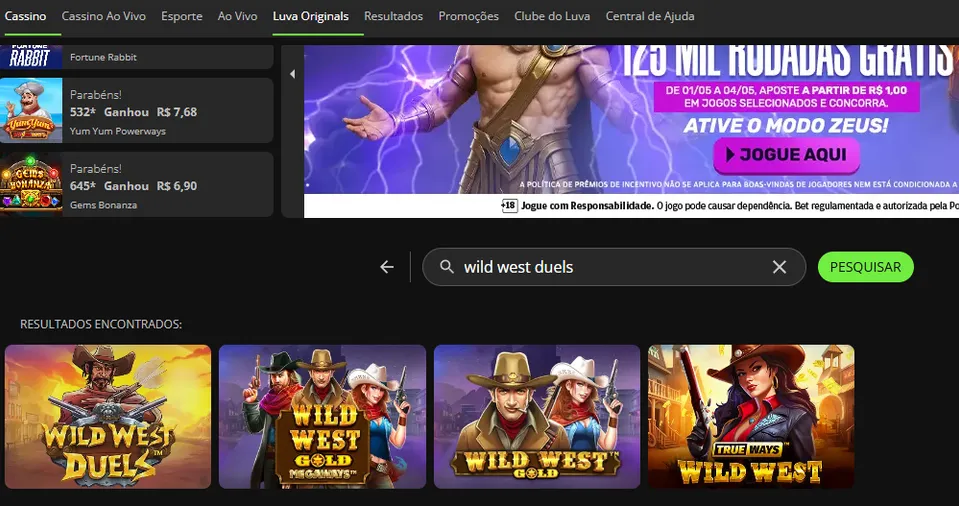Screen dimensions: 959x506
Task: Select the Fortune Rabbit text
Action: (103, 57)
